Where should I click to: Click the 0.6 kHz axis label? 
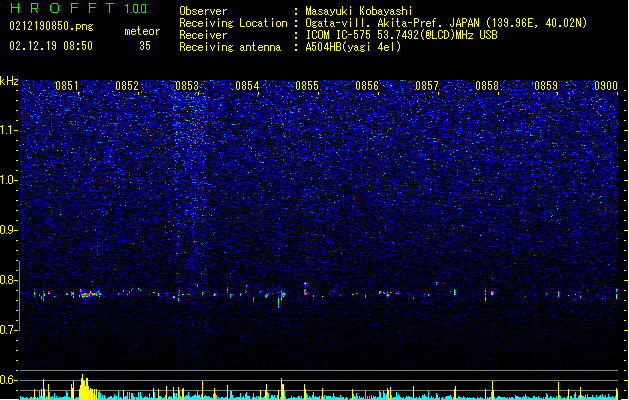(8, 380)
